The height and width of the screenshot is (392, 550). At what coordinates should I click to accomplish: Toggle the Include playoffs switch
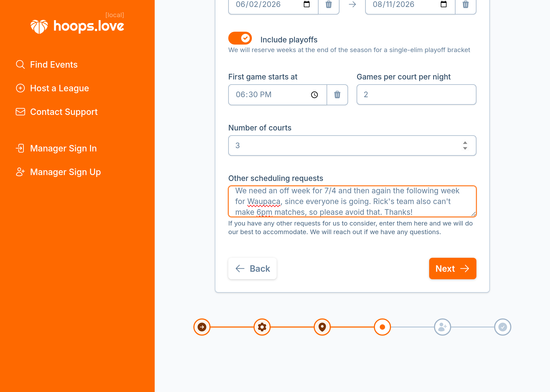click(x=240, y=38)
